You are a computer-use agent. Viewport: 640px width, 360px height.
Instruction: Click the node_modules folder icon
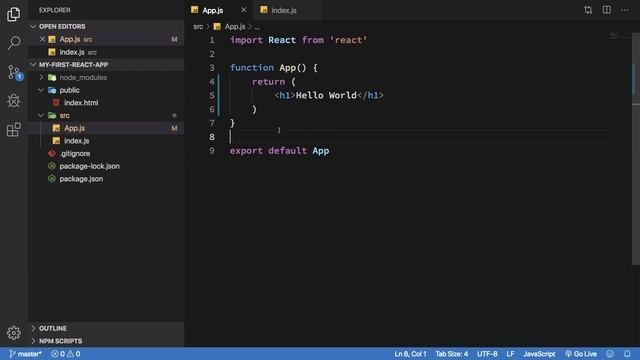tap(52, 77)
